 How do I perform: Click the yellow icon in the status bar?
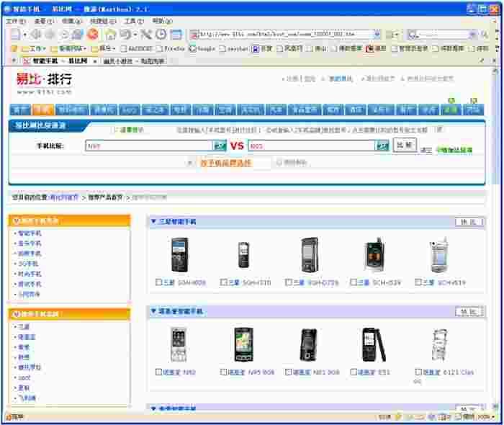pos(398,417)
